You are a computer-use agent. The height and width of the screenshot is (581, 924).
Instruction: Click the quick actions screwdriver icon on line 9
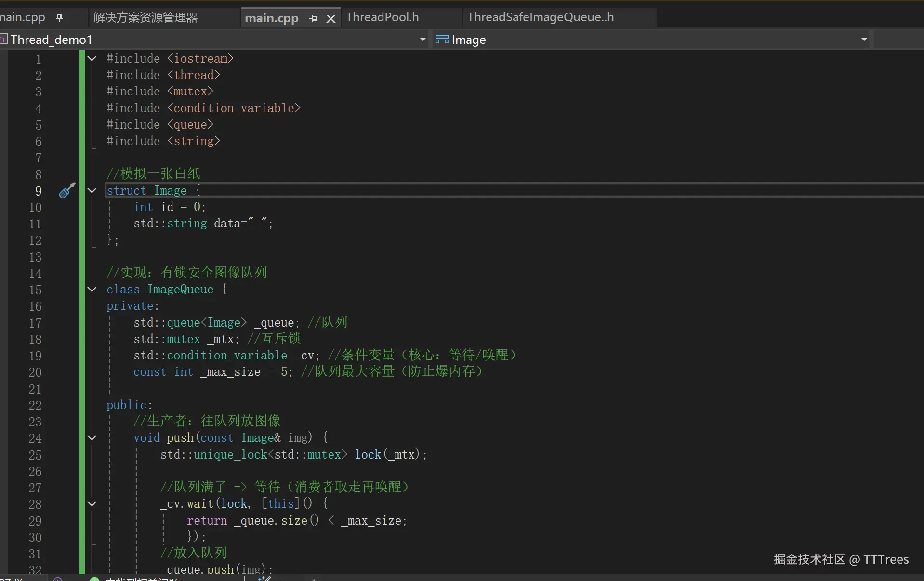coord(67,191)
